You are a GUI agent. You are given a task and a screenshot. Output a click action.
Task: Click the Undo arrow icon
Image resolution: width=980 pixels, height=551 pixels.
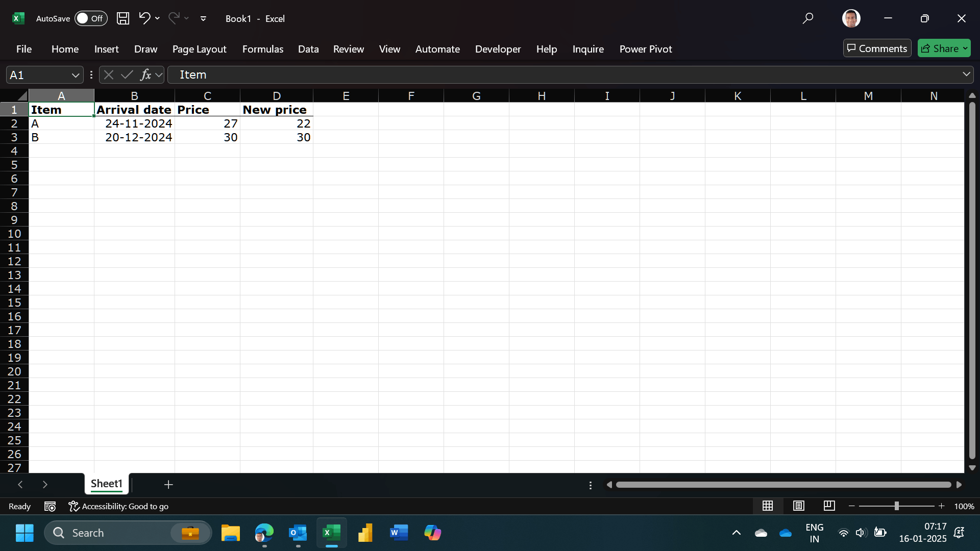(x=144, y=18)
